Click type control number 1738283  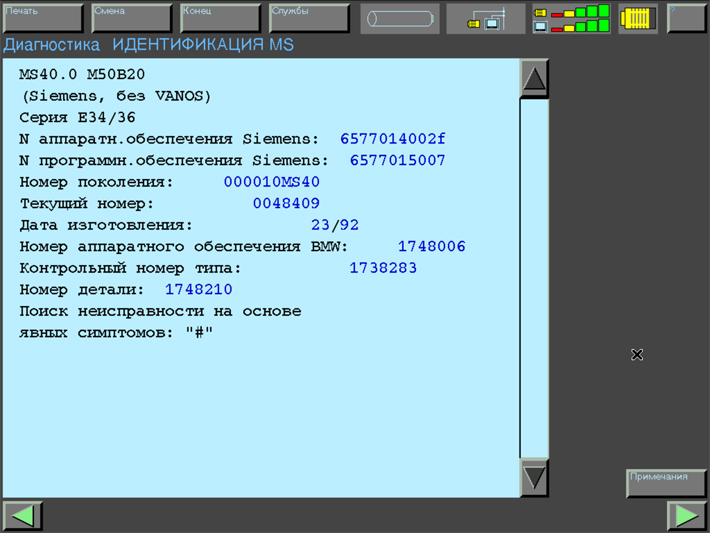[x=383, y=268]
